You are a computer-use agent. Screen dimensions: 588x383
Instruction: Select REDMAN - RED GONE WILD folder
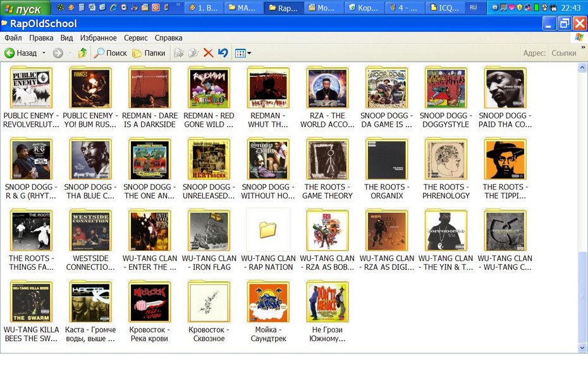click(209, 97)
